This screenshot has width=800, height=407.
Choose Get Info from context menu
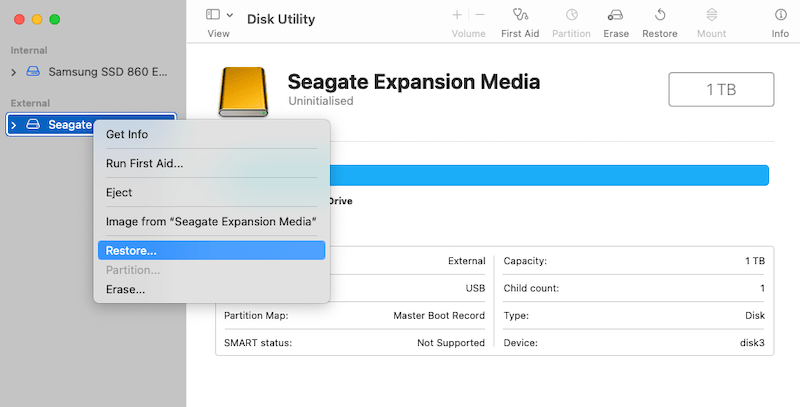point(127,135)
